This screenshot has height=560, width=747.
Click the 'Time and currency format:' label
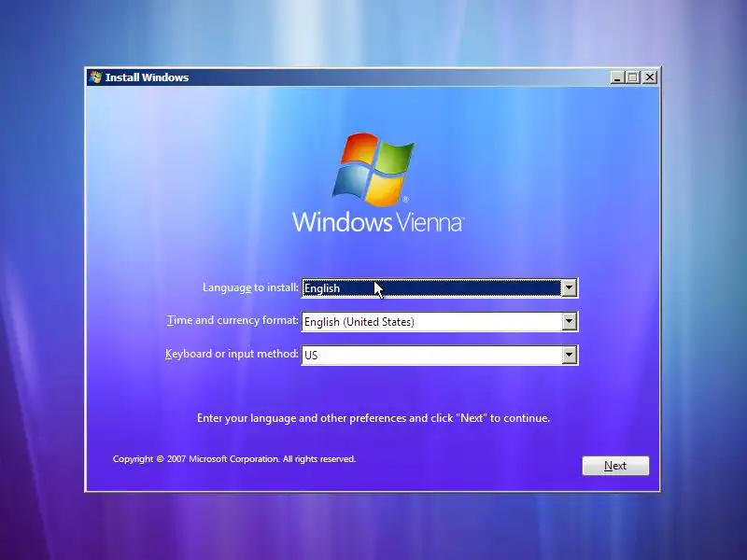pyautogui.click(x=233, y=320)
